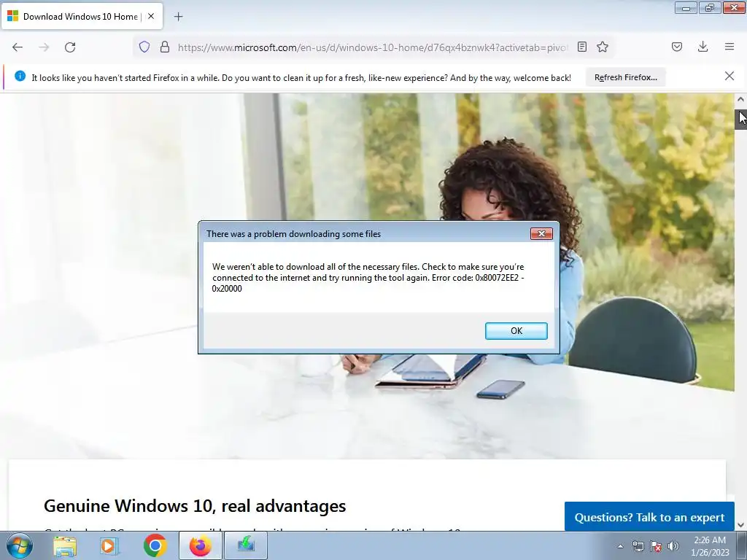Click the error message text 0x80072EE2

[496, 278]
